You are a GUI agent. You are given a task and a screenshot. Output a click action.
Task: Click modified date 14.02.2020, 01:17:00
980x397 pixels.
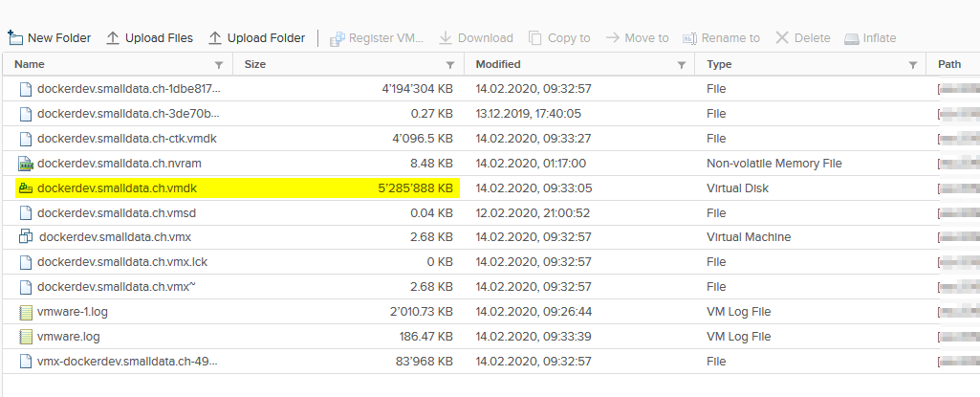tap(532, 164)
